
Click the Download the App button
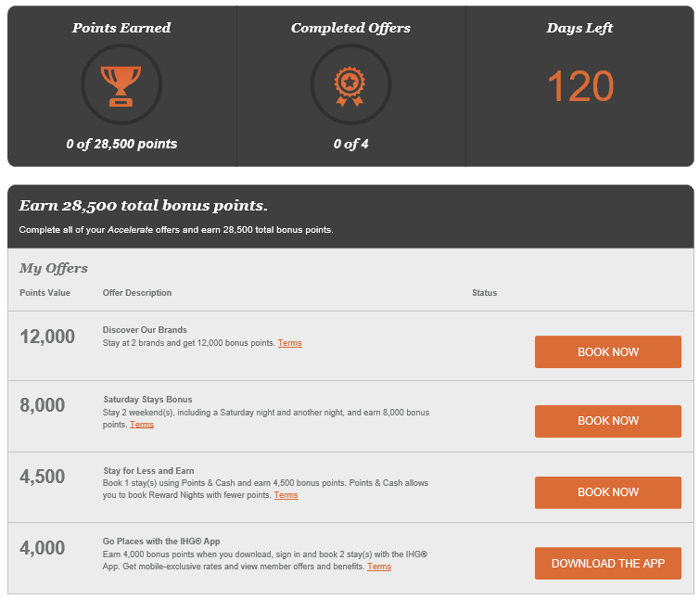point(607,564)
